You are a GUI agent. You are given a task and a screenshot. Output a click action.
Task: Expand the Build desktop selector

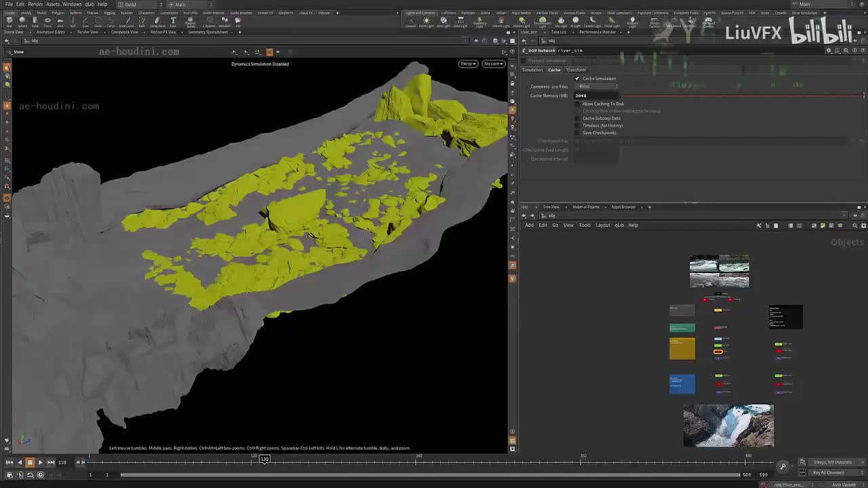(139, 5)
